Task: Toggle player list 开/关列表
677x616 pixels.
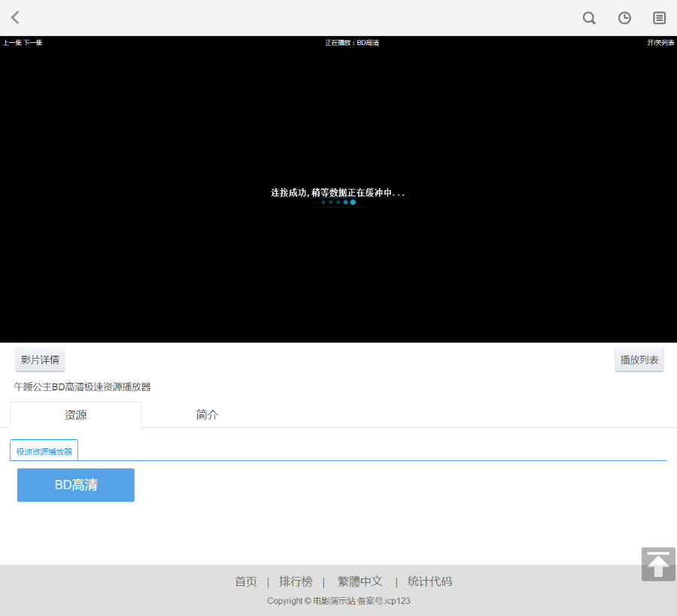Action: point(660,43)
